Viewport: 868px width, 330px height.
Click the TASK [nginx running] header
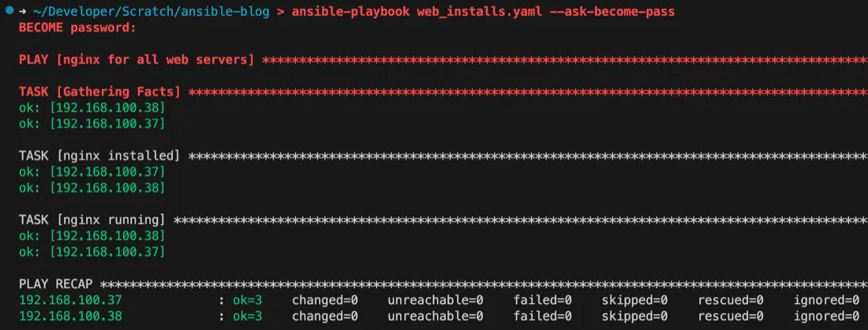click(92, 219)
